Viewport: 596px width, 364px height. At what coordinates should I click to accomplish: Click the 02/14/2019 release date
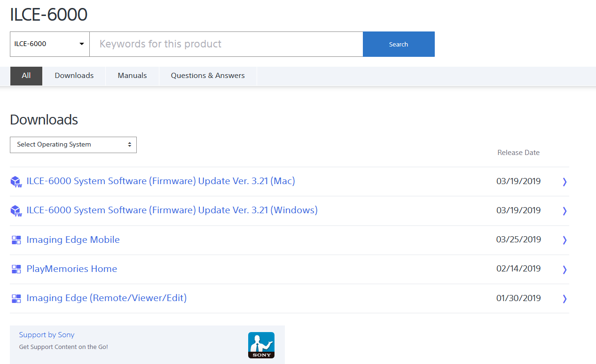pos(518,269)
